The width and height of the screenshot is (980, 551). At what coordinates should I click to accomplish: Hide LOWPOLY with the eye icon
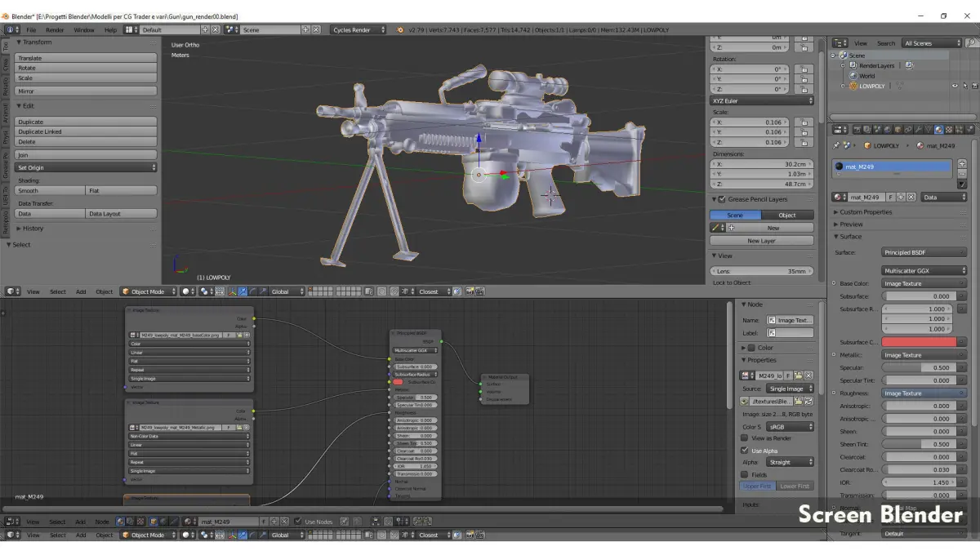pos(955,86)
